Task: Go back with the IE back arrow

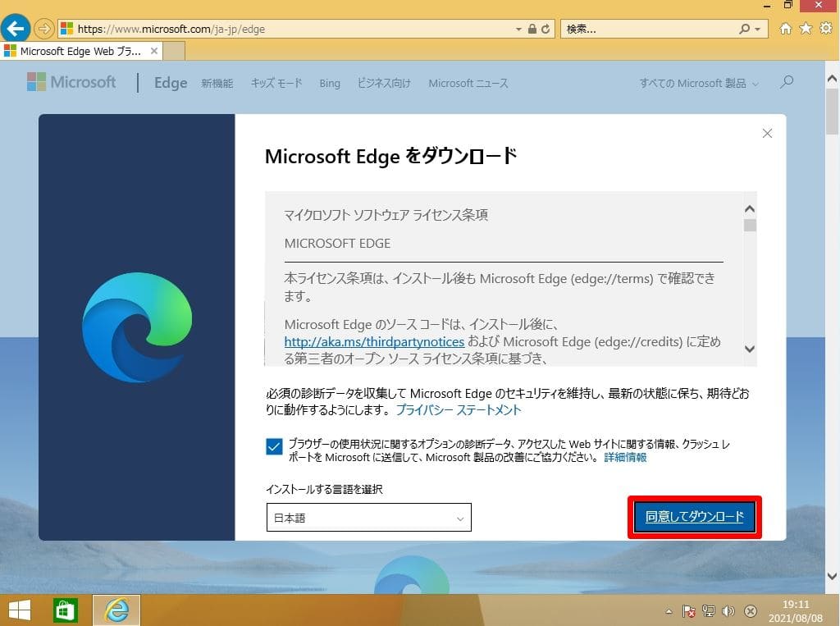Action: (15, 28)
